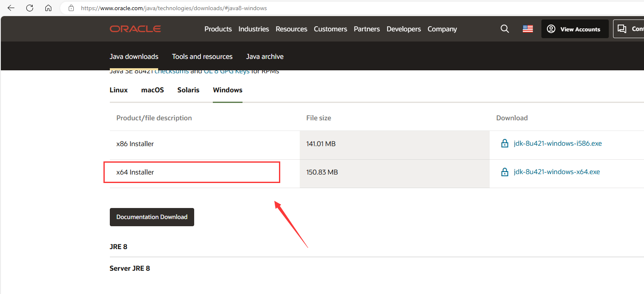
Task: Go to browser home icon
Action: [x=48, y=8]
